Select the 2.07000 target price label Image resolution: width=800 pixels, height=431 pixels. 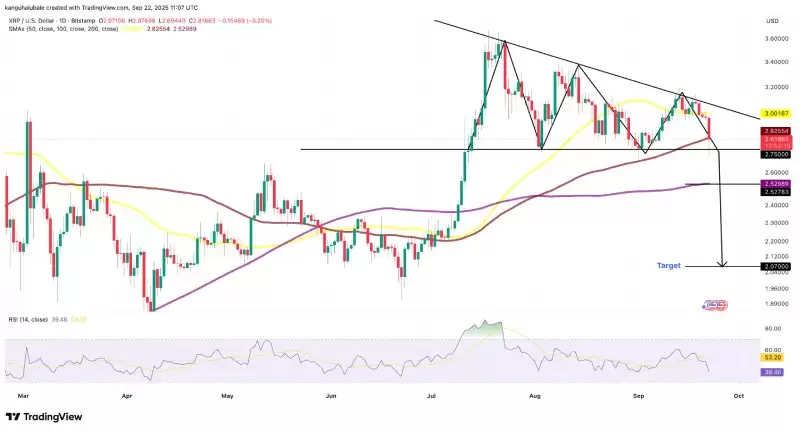pyautogui.click(x=776, y=267)
